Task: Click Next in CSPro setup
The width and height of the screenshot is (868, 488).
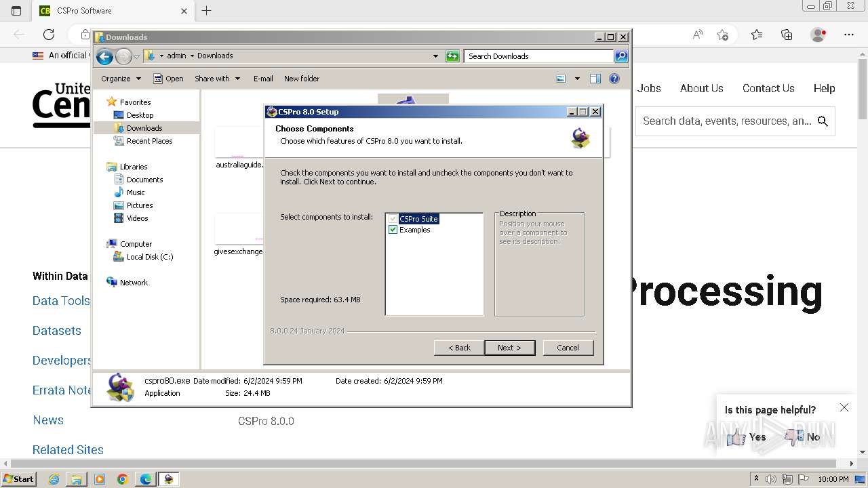Action: point(510,348)
